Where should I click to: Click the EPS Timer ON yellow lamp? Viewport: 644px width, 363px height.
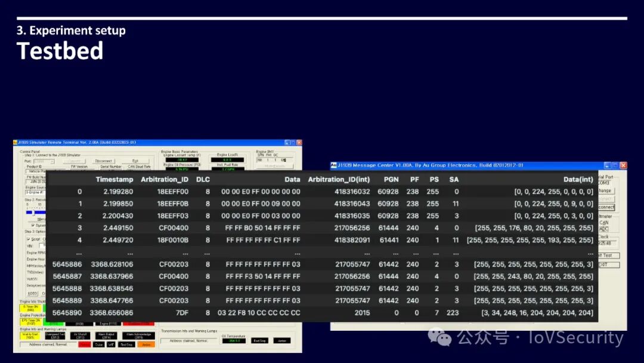click(31, 323)
